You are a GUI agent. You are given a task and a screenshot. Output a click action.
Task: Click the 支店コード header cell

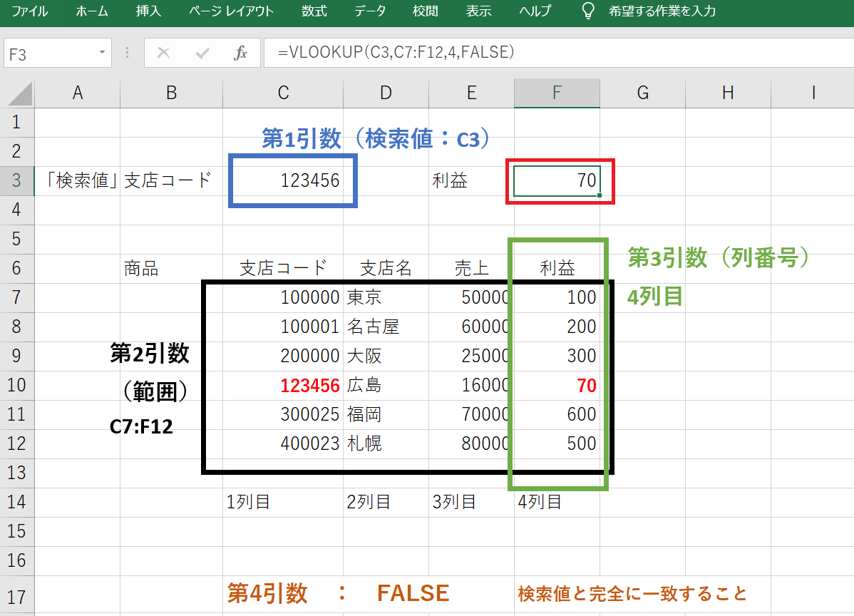(283, 268)
